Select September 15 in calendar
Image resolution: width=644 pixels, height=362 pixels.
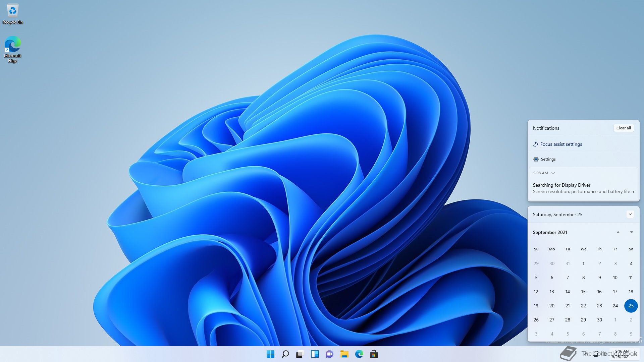pos(583,292)
